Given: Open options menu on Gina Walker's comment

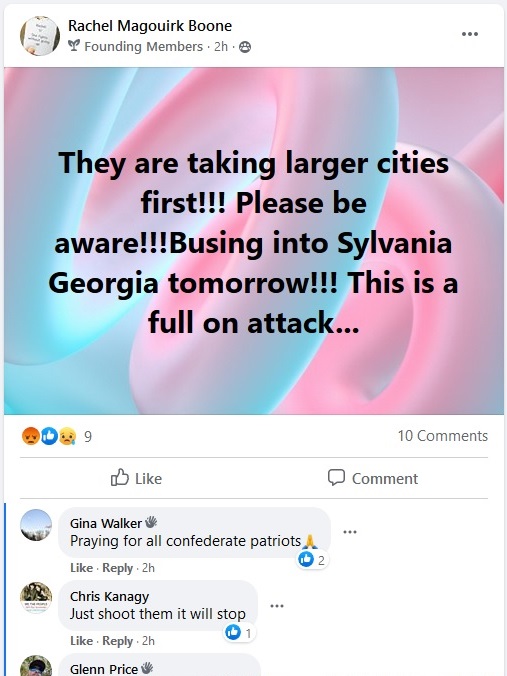Looking at the screenshot, I should click(x=350, y=532).
